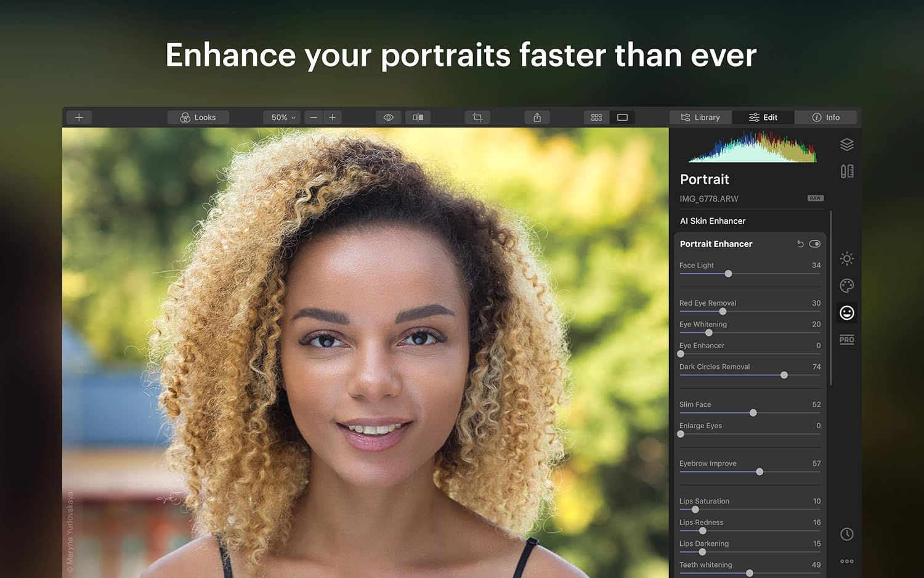Click the Lips Saturation slider handle

click(x=695, y=510)
